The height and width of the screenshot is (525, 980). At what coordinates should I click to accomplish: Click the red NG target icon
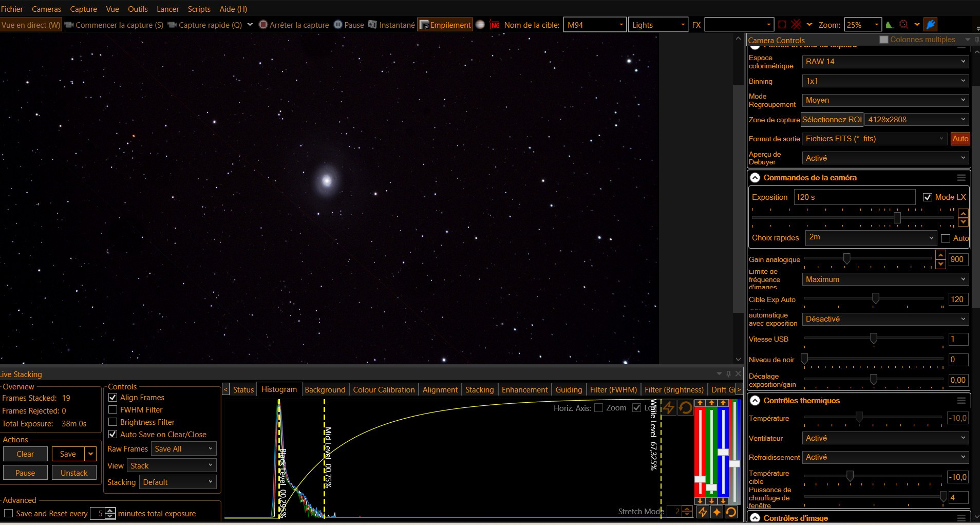point(495,25)
